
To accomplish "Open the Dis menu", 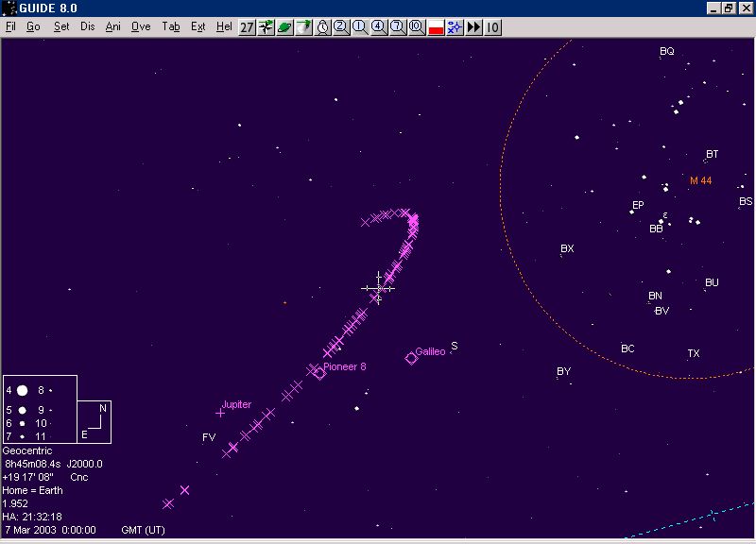I will [x=87, y=27].
